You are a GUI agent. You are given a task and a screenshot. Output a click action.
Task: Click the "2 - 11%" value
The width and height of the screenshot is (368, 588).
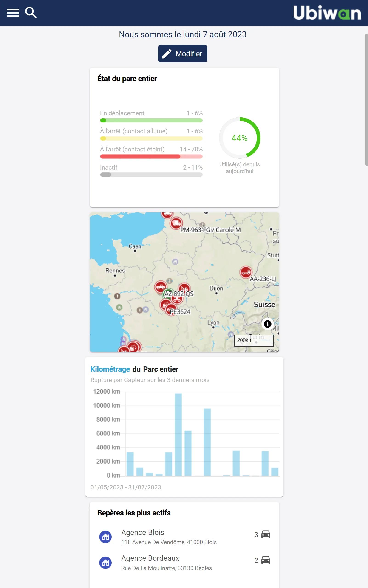pyautogui.click(x=193, y=167)
